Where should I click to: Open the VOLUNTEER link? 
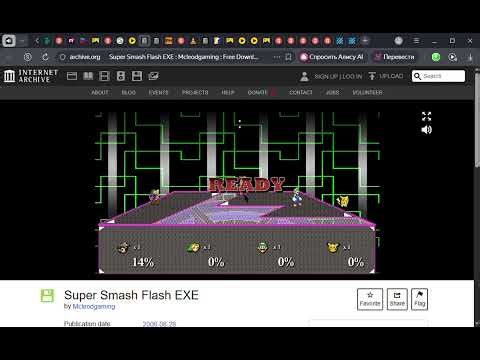click(367, 92)
